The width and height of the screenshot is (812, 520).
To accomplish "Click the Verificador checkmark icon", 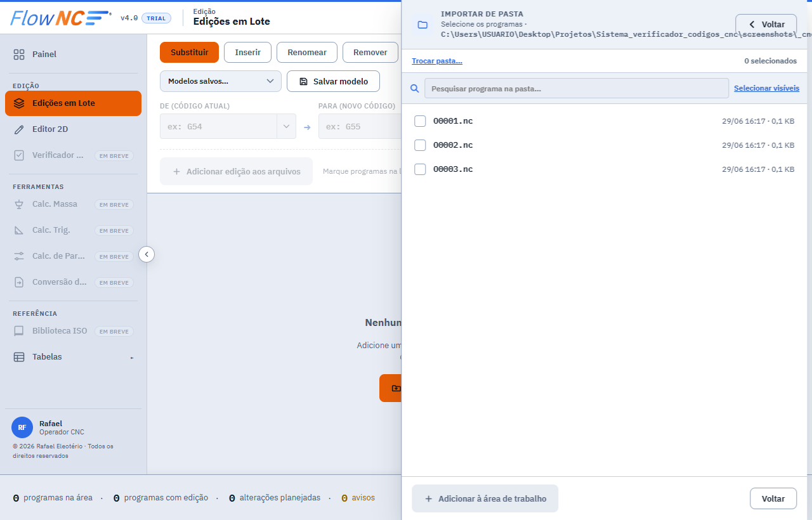I will coord(19,155).
